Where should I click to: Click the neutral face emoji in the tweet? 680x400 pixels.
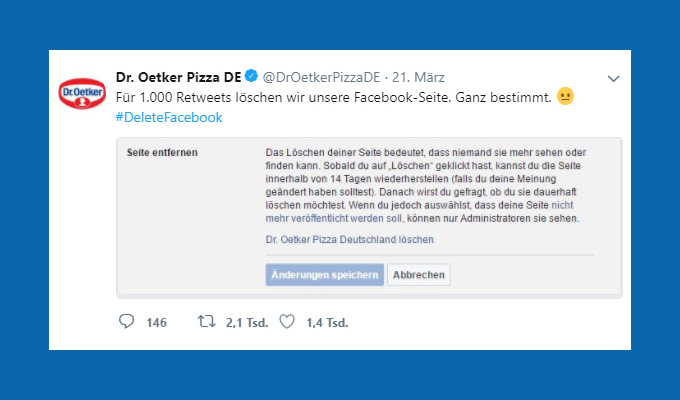click(x=566, y=97)
